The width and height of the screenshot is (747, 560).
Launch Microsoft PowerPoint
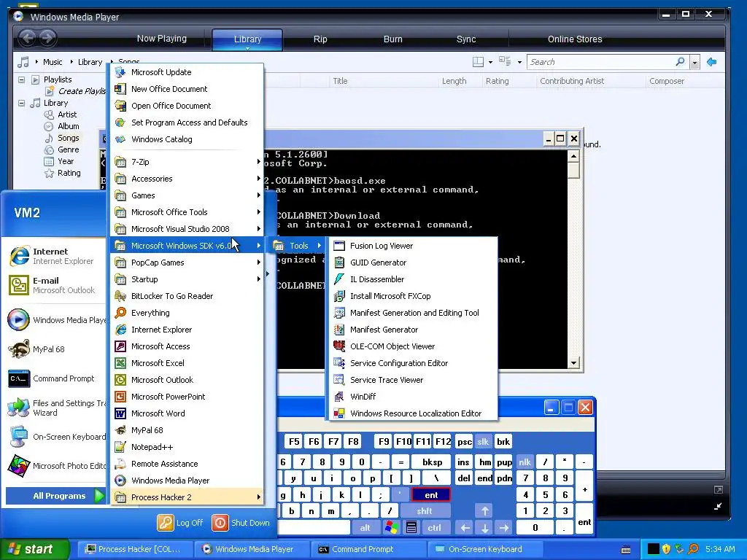187,397
